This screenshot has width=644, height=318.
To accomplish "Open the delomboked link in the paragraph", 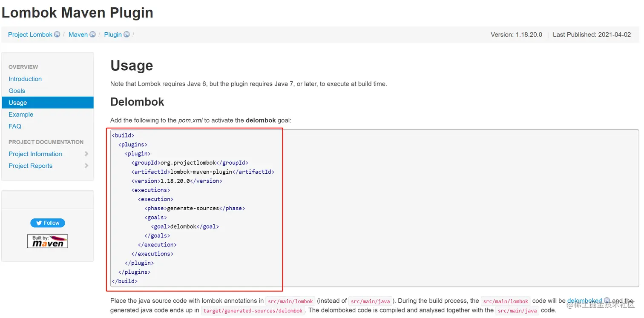I will pyautogui.click(x=585, y=301).
